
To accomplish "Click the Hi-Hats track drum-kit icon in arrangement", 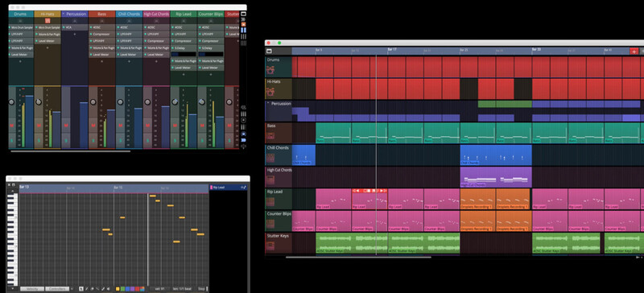I will click(x=270, y=92).
